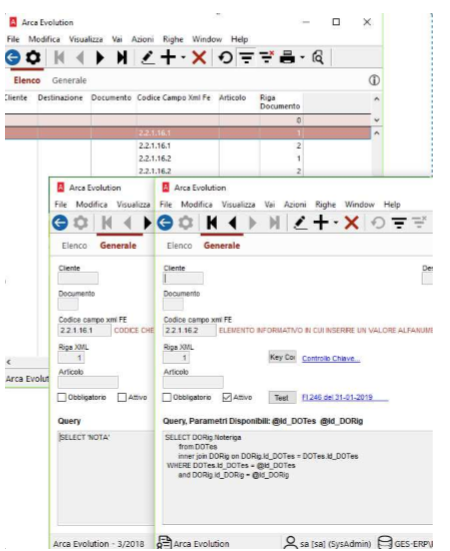Delete record with red X in top window
The image size is (450, 551).
(199, 57)
